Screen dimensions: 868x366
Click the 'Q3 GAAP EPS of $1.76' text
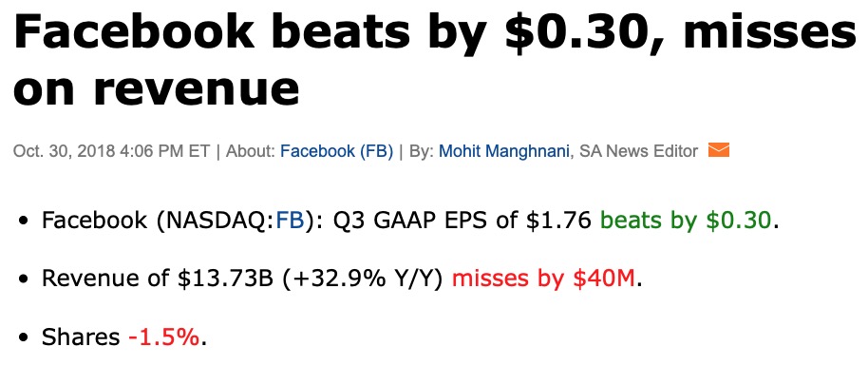coord(462,222)
